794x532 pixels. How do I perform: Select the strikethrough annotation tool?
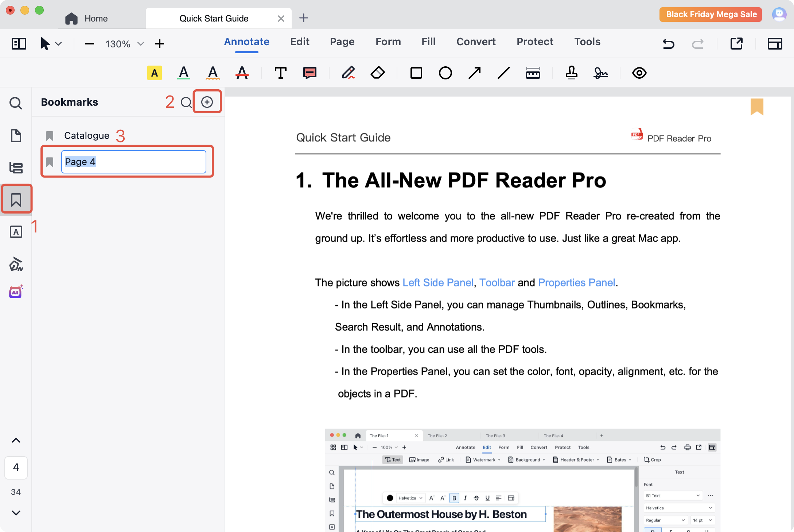click(x=242, y=73)
